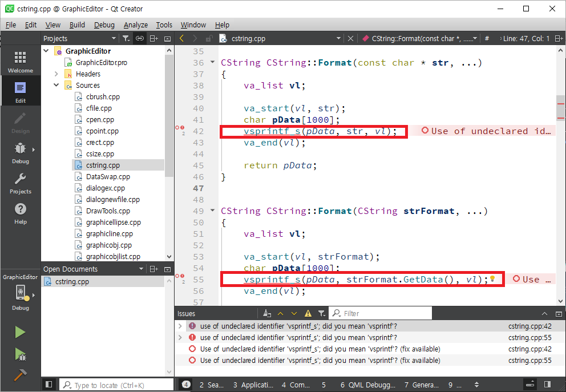Go to previous issue arrow

coord(281,313)
